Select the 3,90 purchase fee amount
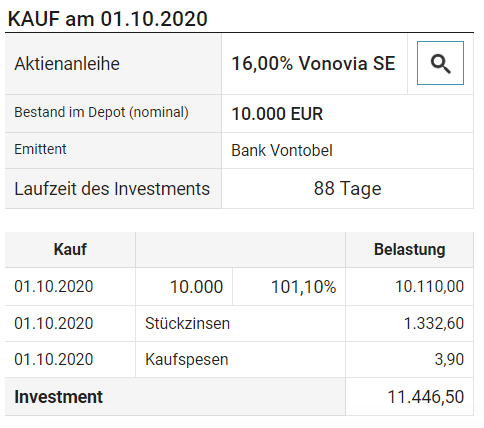Screen dimensions: 484x428 (x=449, y=359)
